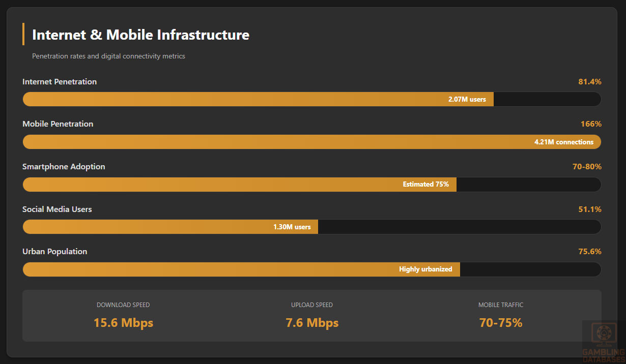Click the 51.1% Social Media value
Viewport: 626px width, 364px height.
tap(589, 209)
